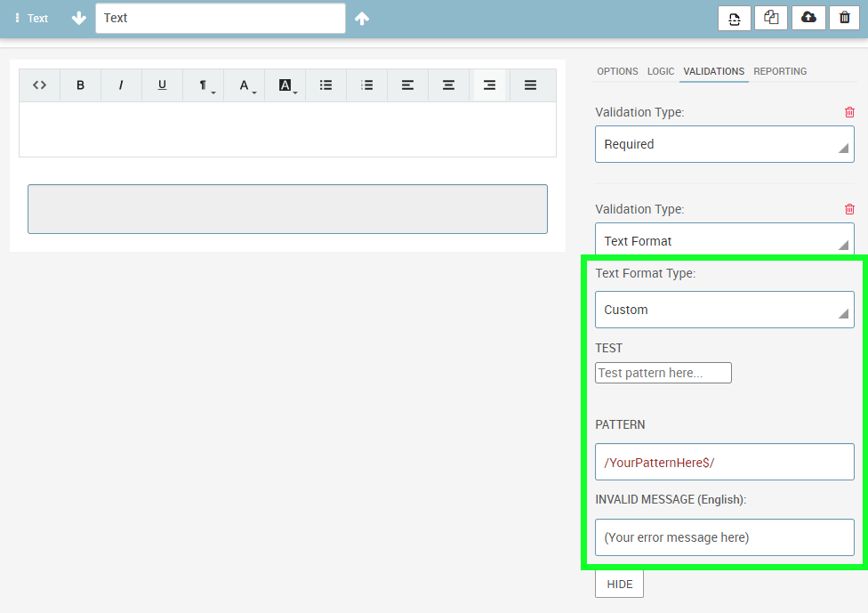Image resolution: width=868 pixels, height=613 pixels.
Task: Justify the text alignment
Action: tap(531, 85)
